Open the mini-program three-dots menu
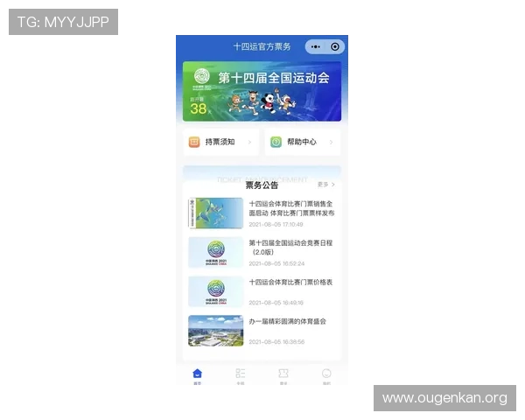Image resolution: width=525 pixels, height=420 pixels. tap(315, 47)
